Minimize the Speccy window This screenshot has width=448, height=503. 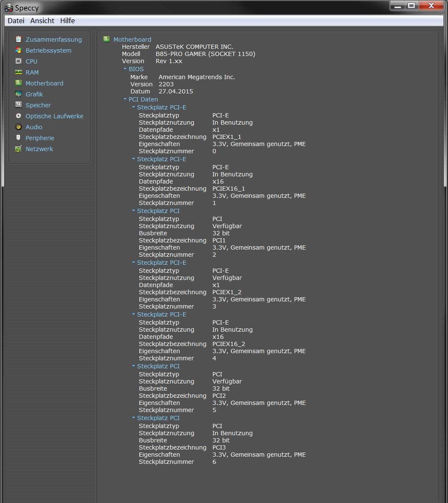pos(398,5)
